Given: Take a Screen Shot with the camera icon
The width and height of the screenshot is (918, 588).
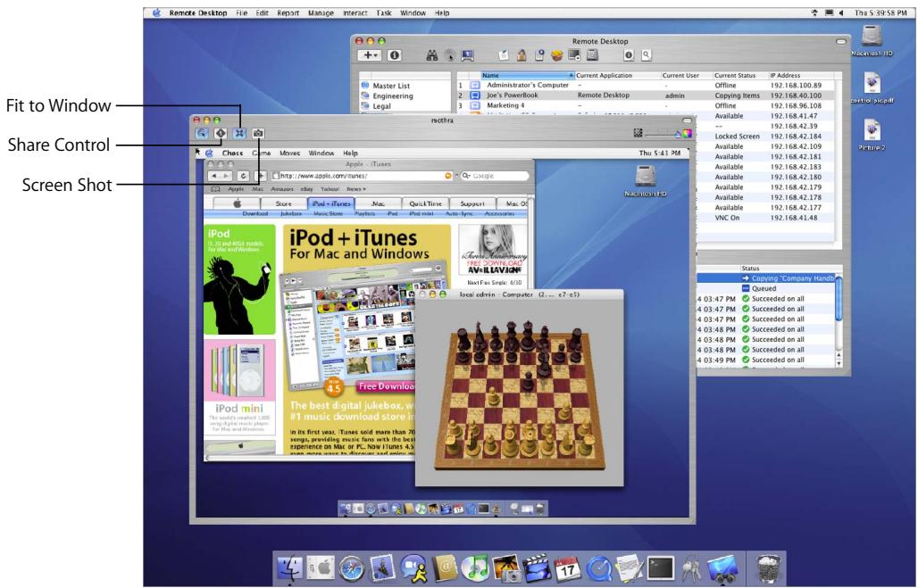Looking at the screenshot, I should coord(257,134).
